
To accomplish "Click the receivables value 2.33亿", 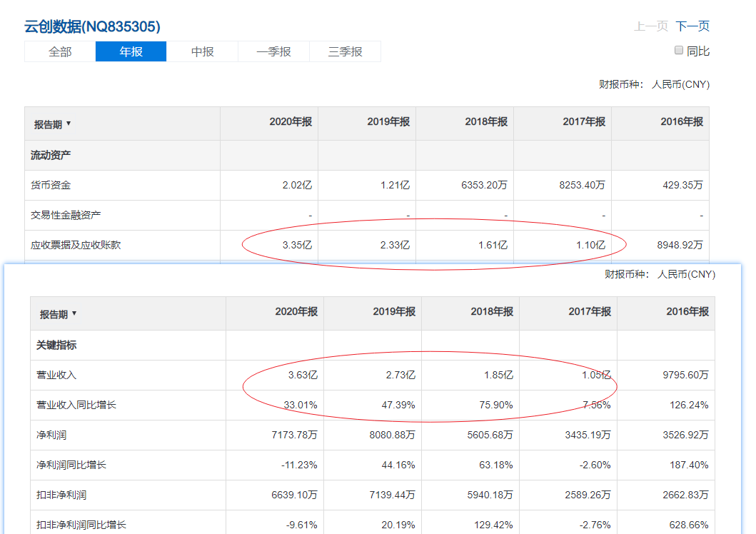I will [x=395, y=245].
